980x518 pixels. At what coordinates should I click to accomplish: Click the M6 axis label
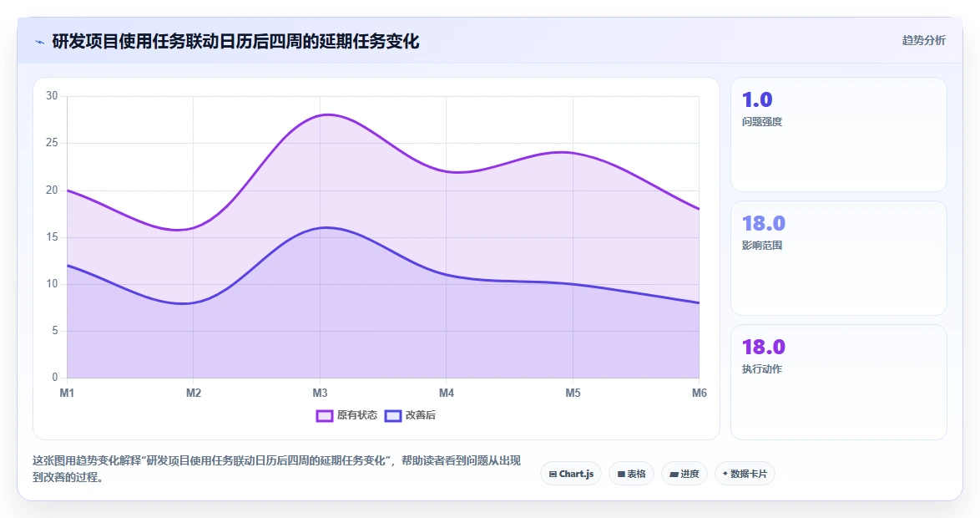(700, 393)
